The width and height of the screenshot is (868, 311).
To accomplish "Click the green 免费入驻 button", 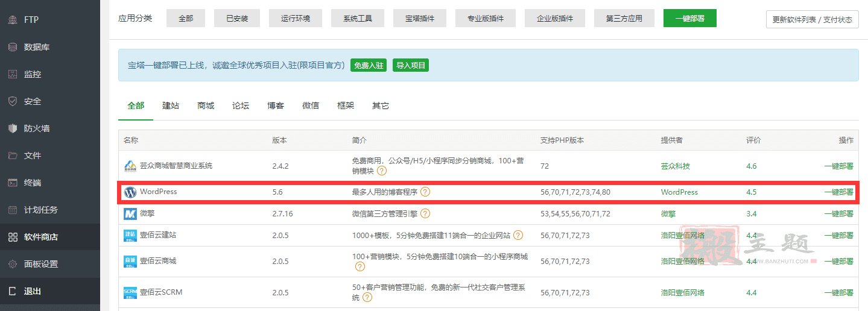I will pos(369,65).
